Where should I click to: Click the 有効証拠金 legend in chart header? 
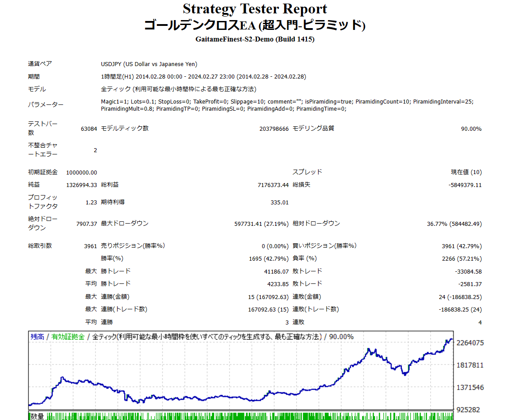tap(68, 337)
